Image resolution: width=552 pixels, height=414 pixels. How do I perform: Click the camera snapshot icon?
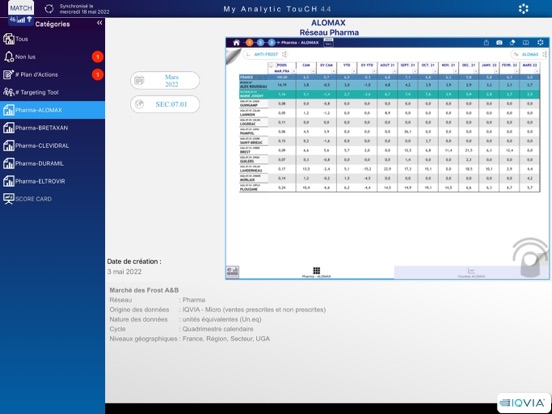pos(499,43)
